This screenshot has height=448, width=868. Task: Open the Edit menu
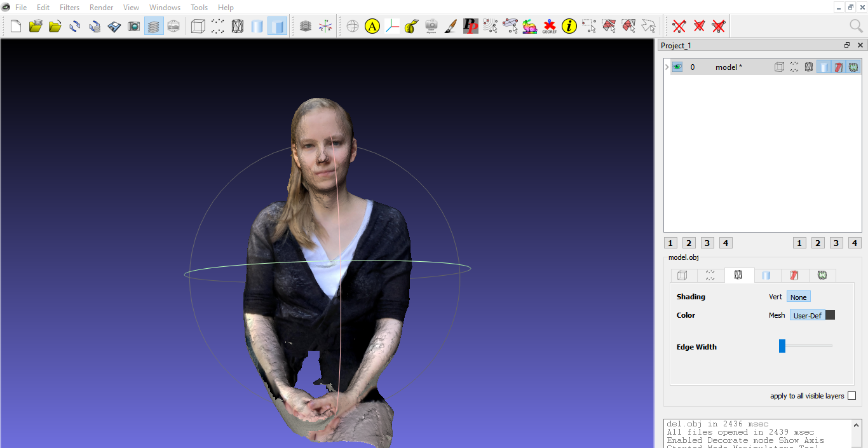click(43, 8)
